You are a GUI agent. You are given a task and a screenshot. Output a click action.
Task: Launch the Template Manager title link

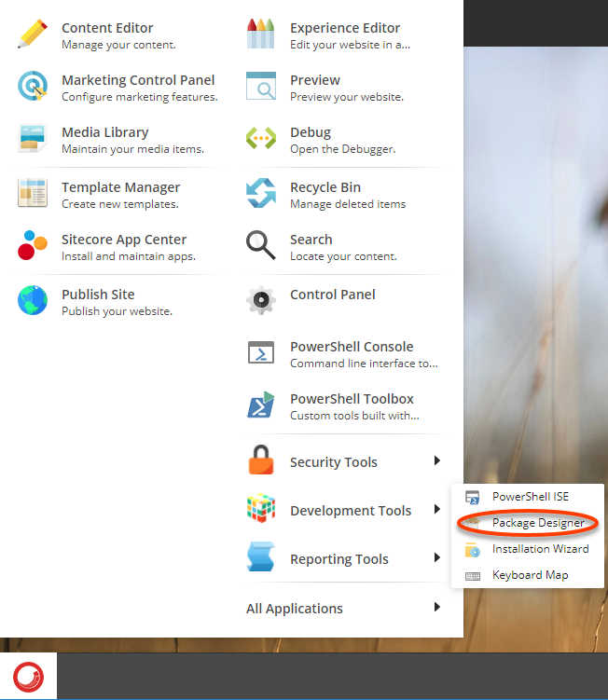[x=120, y=188]
